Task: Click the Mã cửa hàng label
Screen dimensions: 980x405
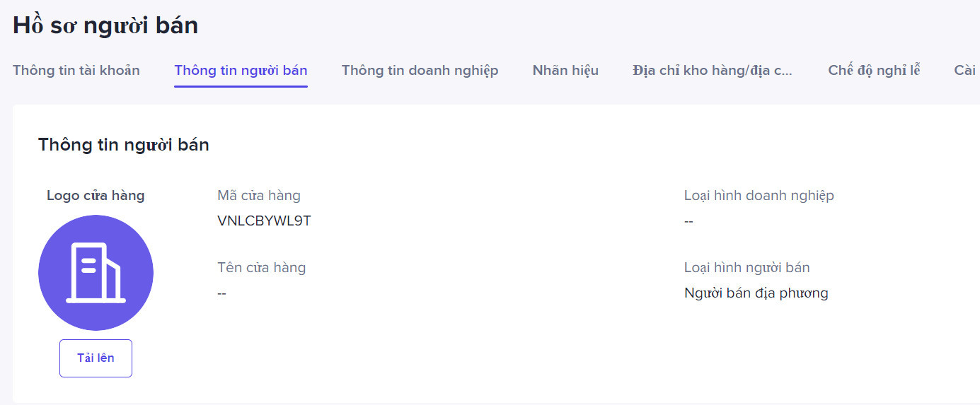Action: [259, 196]
